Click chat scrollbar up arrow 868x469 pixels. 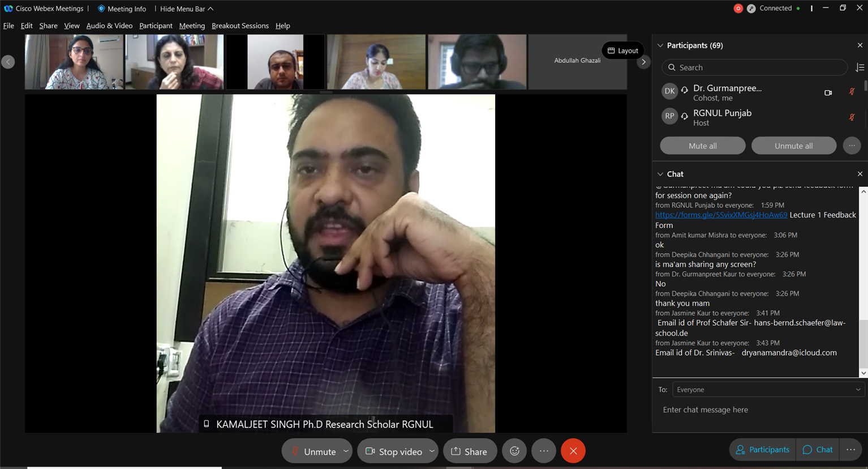863,192
